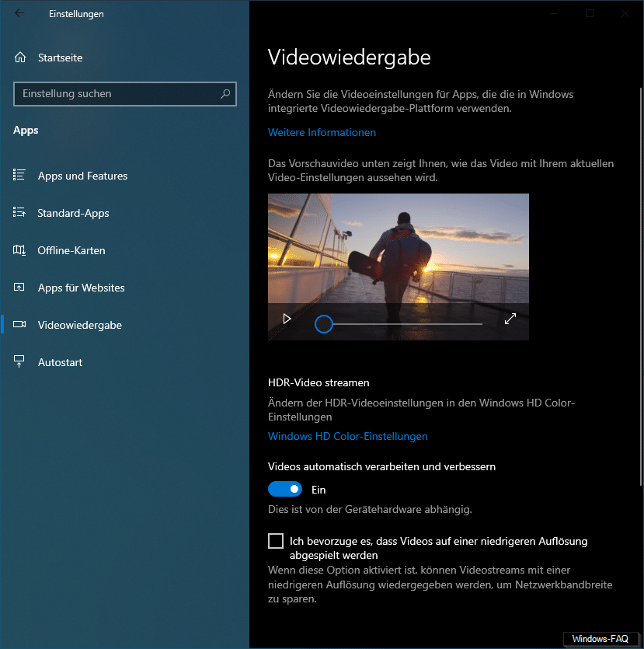Click the Videowiedergabe page heading

point(349,57)
